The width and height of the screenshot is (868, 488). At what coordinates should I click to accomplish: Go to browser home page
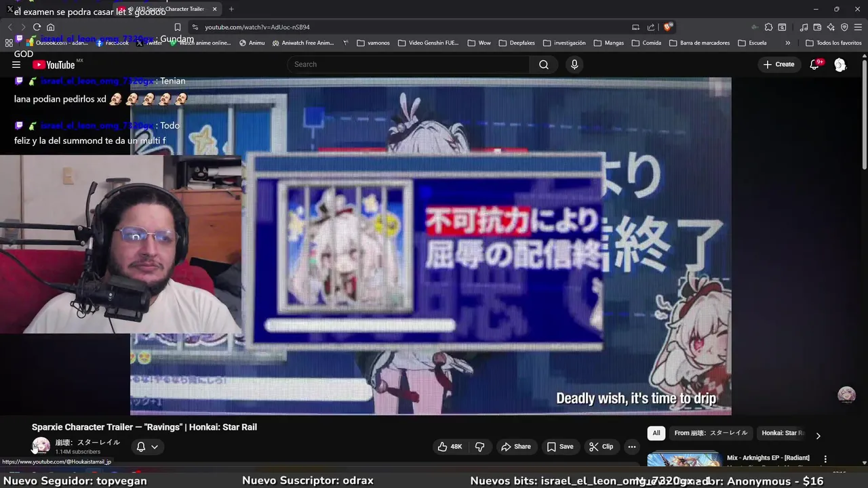50,27
